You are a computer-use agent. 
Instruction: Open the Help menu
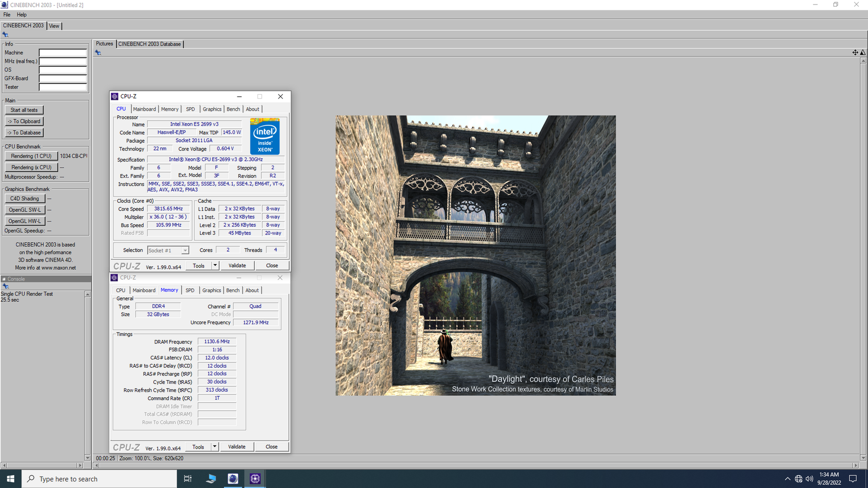click(x=22, y=14)
